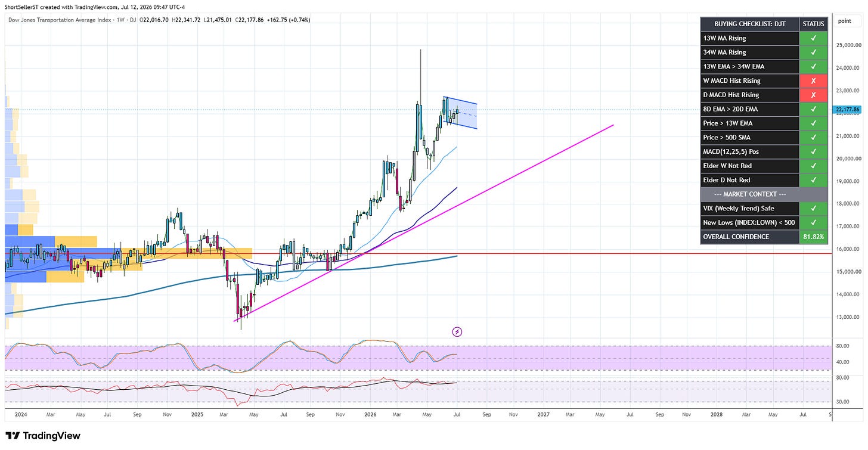Click the 20,000.00 price scale label

(848, 159)
